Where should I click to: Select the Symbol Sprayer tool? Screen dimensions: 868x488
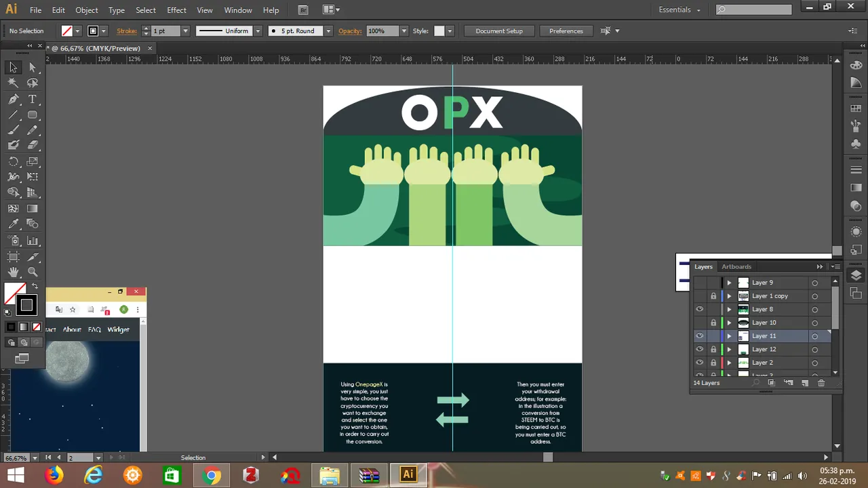[13, 241]
